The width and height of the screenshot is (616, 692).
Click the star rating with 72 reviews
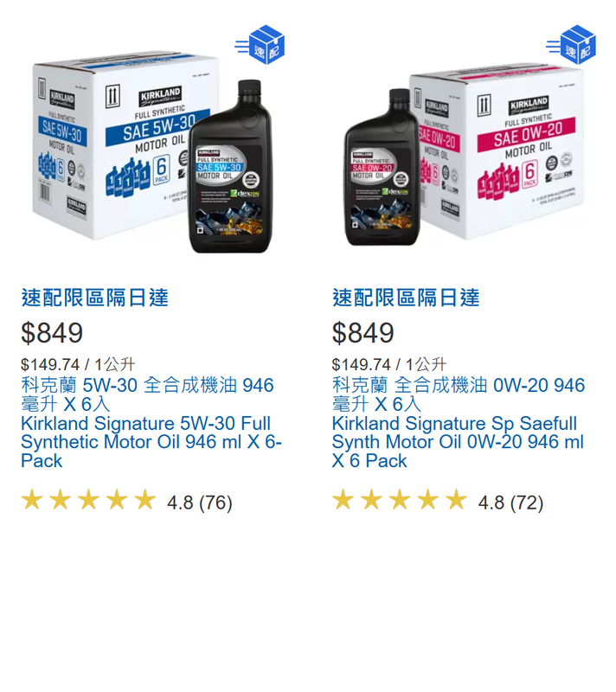coord(438,502)
